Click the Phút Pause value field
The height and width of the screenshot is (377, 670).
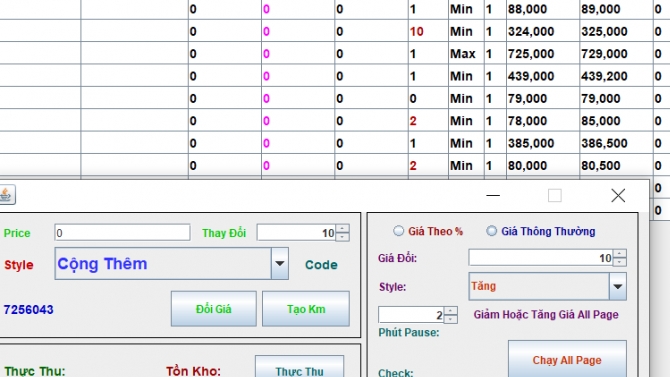tap(411, 315)
